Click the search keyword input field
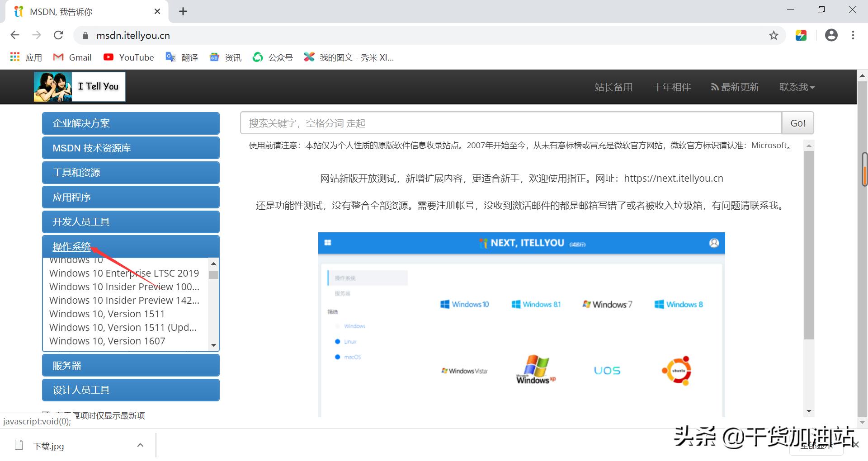The image size is (868, 461). click(x=511, y=123)
